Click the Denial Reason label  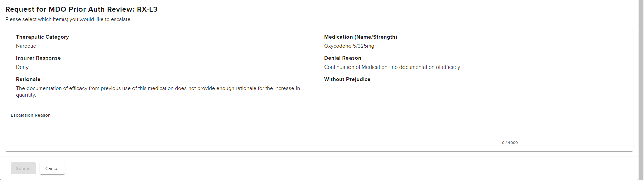[x=342, y=58]
